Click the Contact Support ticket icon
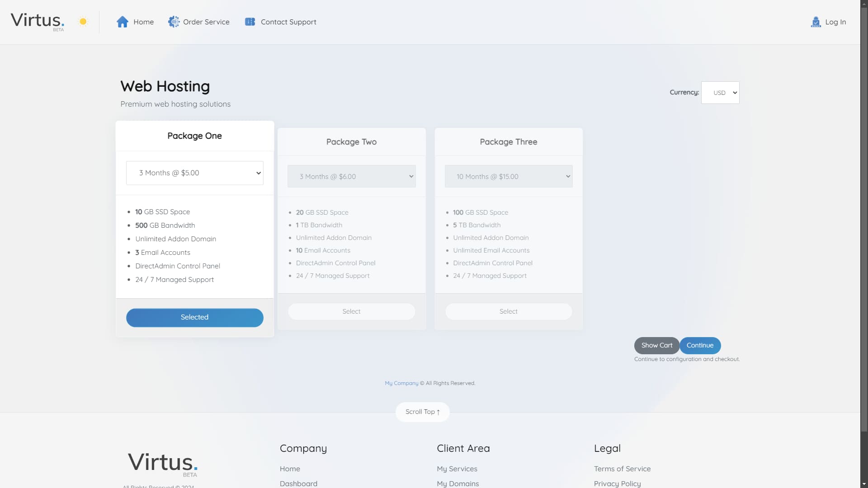 [250, 22]
